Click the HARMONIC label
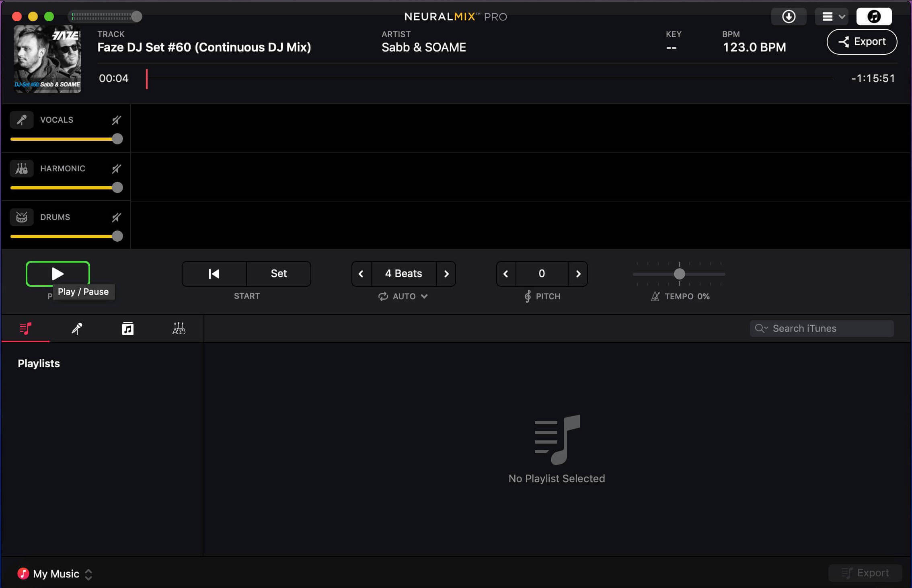Viewport: 912px width, 588px height. [63, 169]
